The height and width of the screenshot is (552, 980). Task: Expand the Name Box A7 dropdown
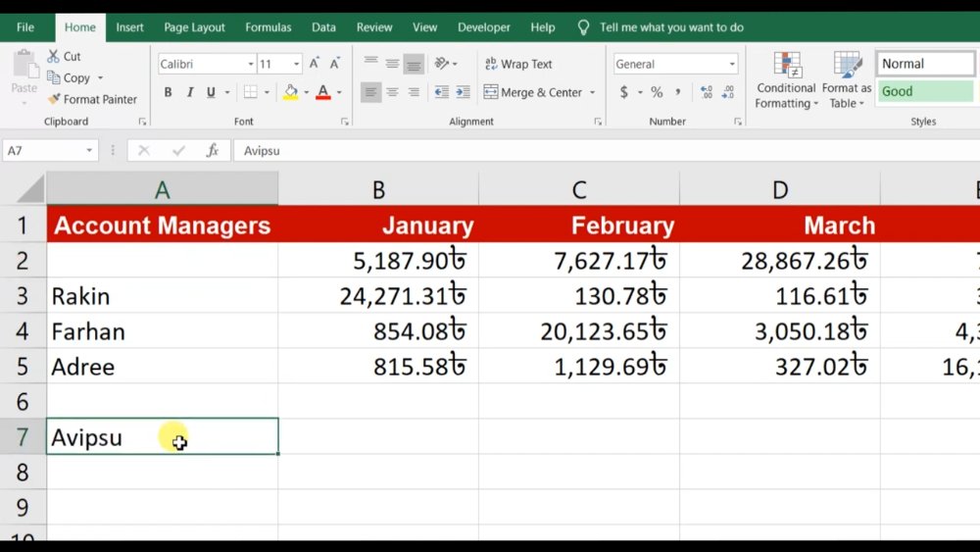click(x=89, y=151)
